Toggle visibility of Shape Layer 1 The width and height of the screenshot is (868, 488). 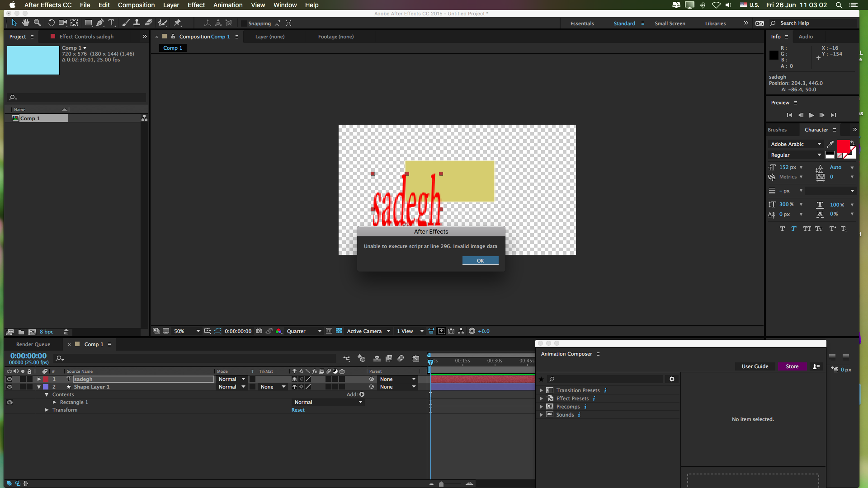[x=9, y=387]
